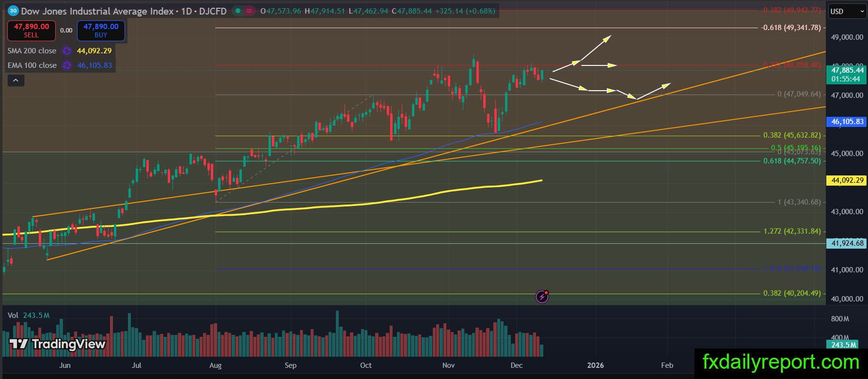Screen dimensions: 868x379
Task: Click the +325.14 (+0.68%) change value
Action: 465,11
